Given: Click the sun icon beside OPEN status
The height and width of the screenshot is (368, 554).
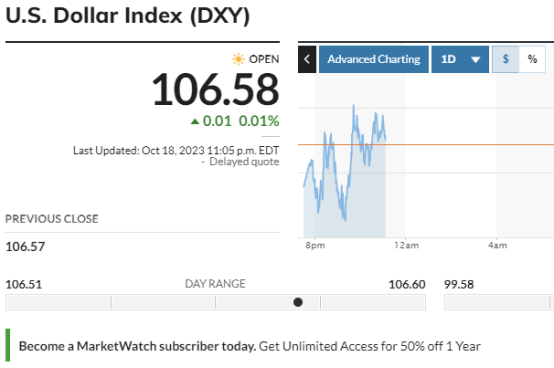Looking at the screenshot, I should click(238, 59).
